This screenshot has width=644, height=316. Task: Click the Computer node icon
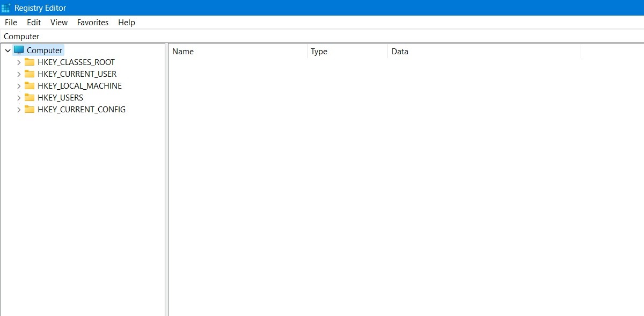pos(18,49)
